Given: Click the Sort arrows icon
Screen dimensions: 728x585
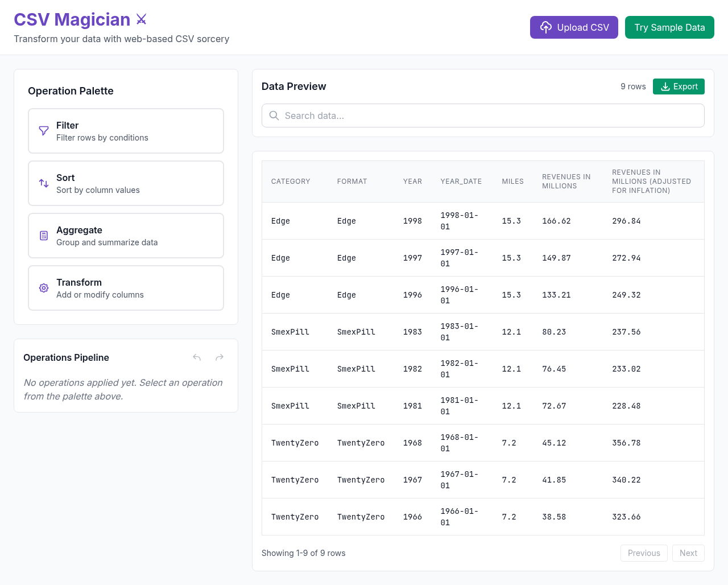Looking at the screenshot, I should point(44,183).
